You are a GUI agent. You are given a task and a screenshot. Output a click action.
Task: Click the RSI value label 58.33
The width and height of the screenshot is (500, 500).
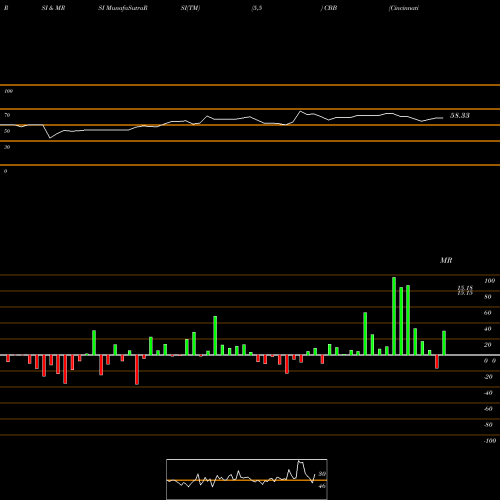460,116
